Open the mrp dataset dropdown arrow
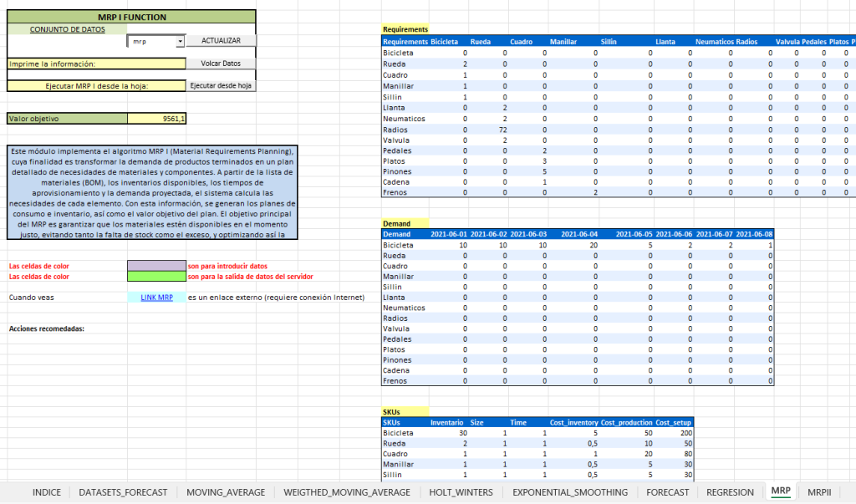856x504 pixels. [x=180, y=41]
